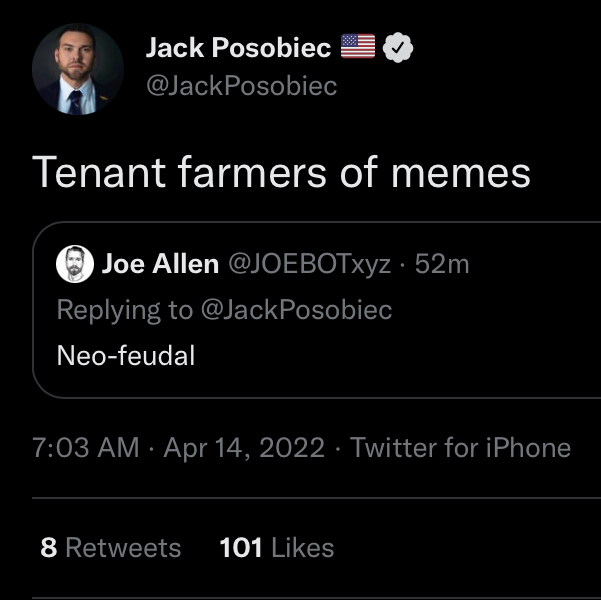Open Joe Allen's avatar in quoted tweet
This screenshot has height=600, width=601.
coord(75,264)
